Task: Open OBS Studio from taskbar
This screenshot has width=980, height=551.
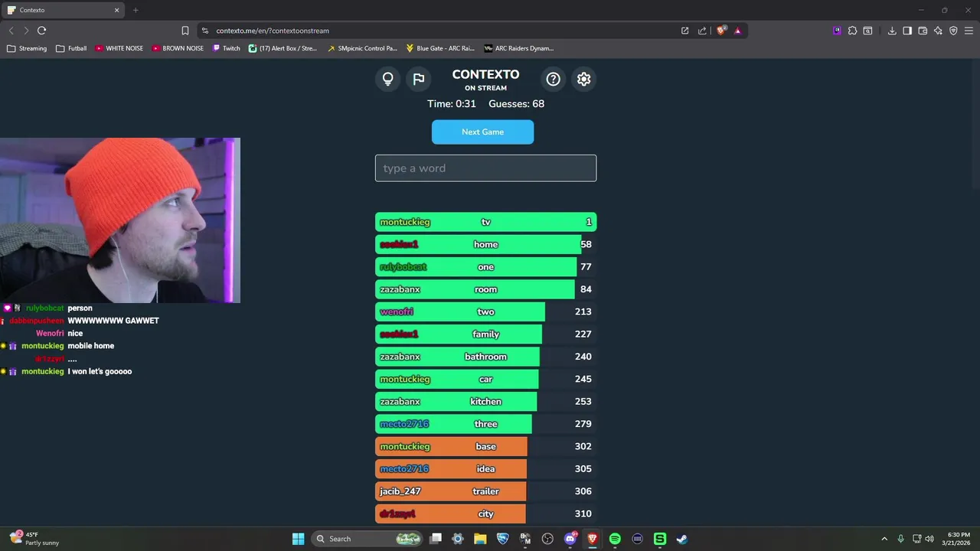Action: (547, 539)
